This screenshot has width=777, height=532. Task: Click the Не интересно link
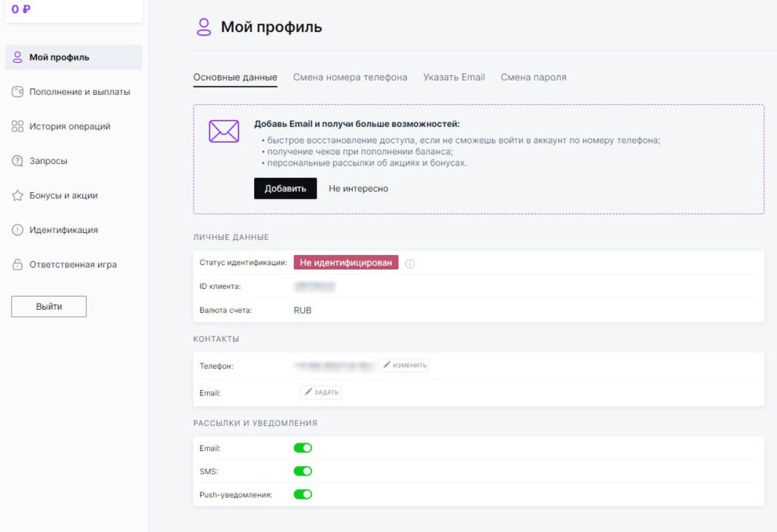359,188
